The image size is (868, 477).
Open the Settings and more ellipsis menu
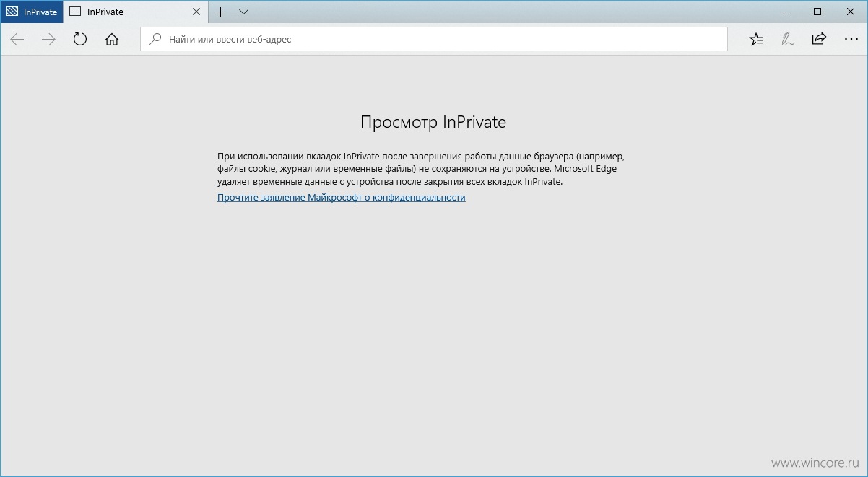point(851,40)
